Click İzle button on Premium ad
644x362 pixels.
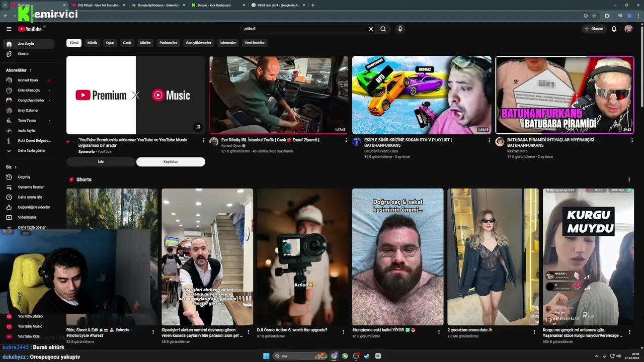point(101,162)
